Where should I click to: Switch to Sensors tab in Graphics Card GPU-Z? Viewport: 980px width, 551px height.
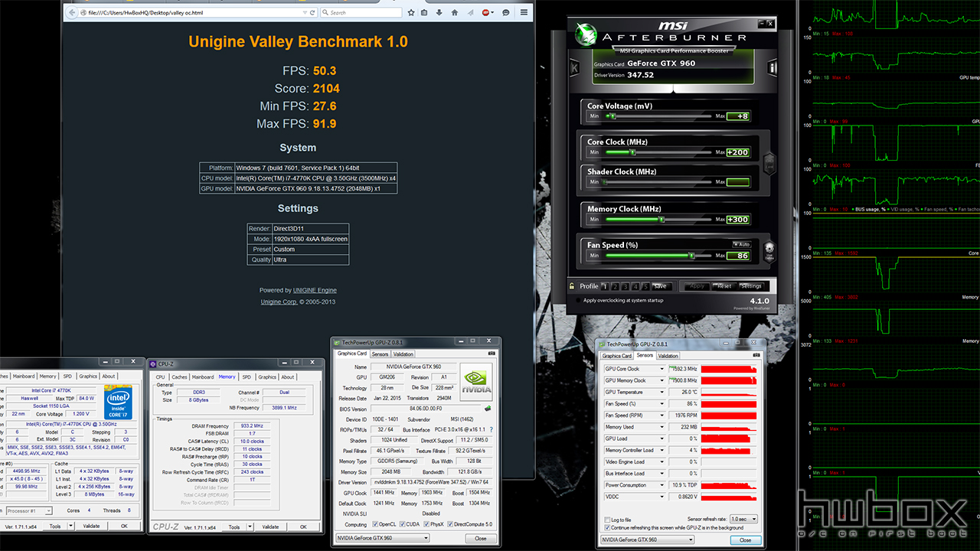point(380,354)
